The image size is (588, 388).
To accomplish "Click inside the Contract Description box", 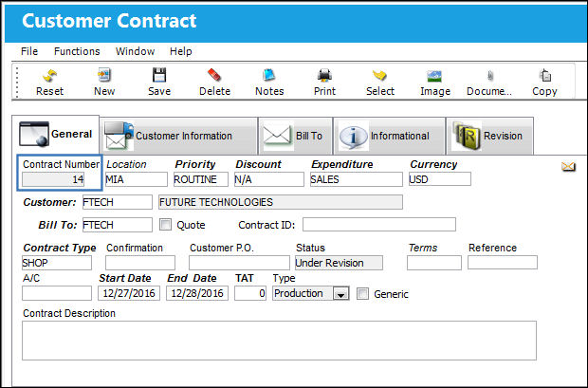I will (280, 341).
